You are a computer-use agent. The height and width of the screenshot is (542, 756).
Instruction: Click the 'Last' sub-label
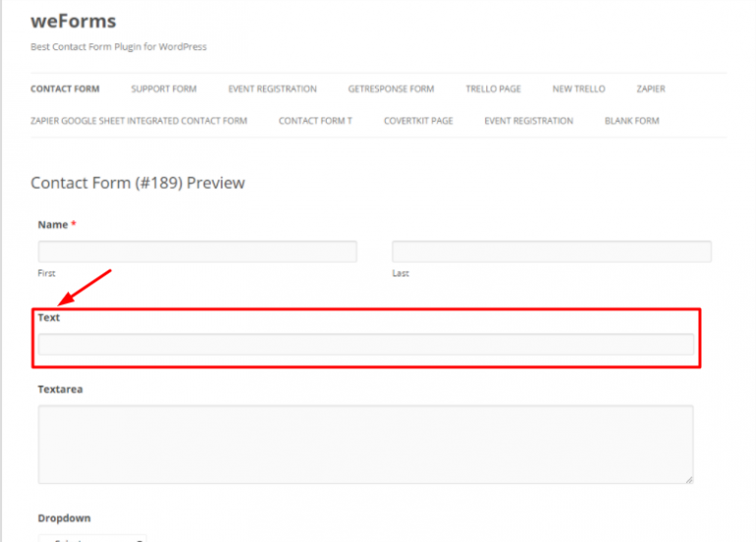coord(401,273)
